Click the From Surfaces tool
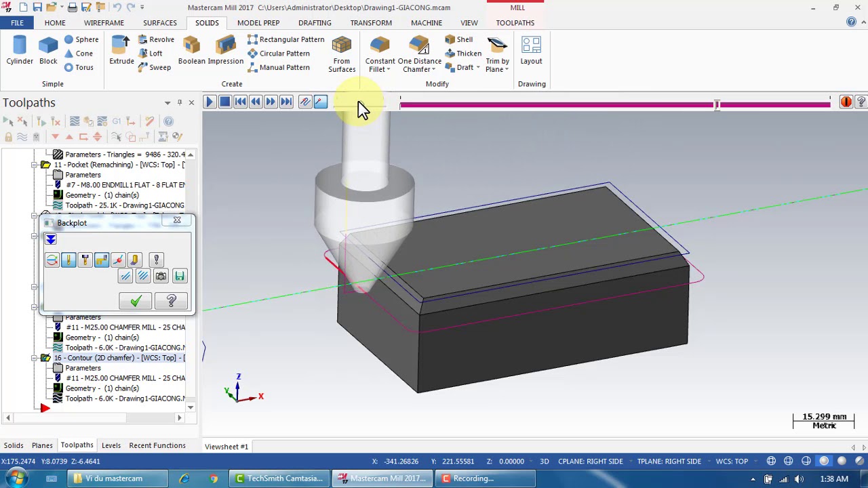868x488 pixels. [x=342, y=54]
